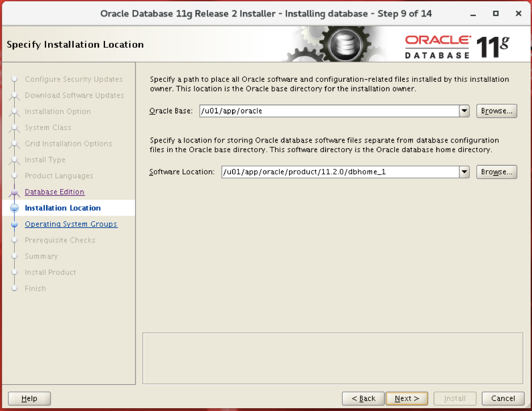Click inside the Software Location path field
The image size is (532, 411).
pos(340,171)
